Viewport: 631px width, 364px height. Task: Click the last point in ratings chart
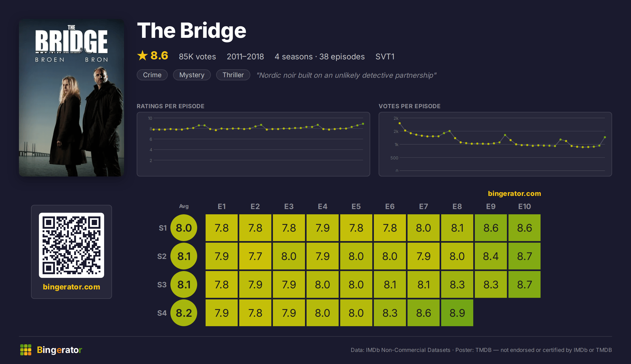click(x=363, y=124)
